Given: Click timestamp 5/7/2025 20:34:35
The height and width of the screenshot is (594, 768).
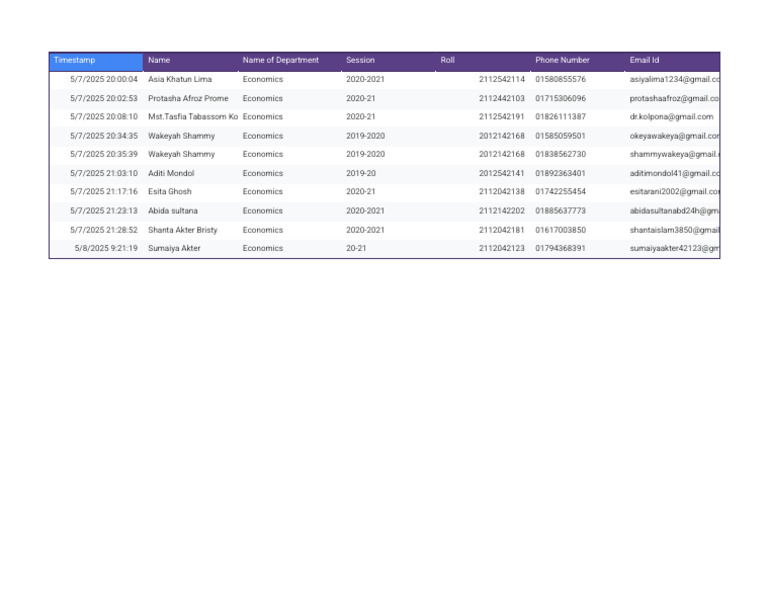Looking at the screenshot, I should pos(104,136).
